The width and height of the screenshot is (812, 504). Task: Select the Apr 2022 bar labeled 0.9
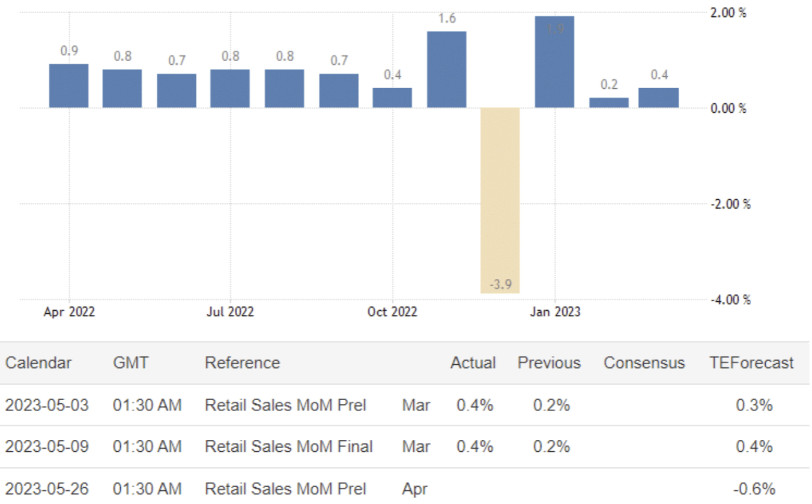(x=68, y=86)
